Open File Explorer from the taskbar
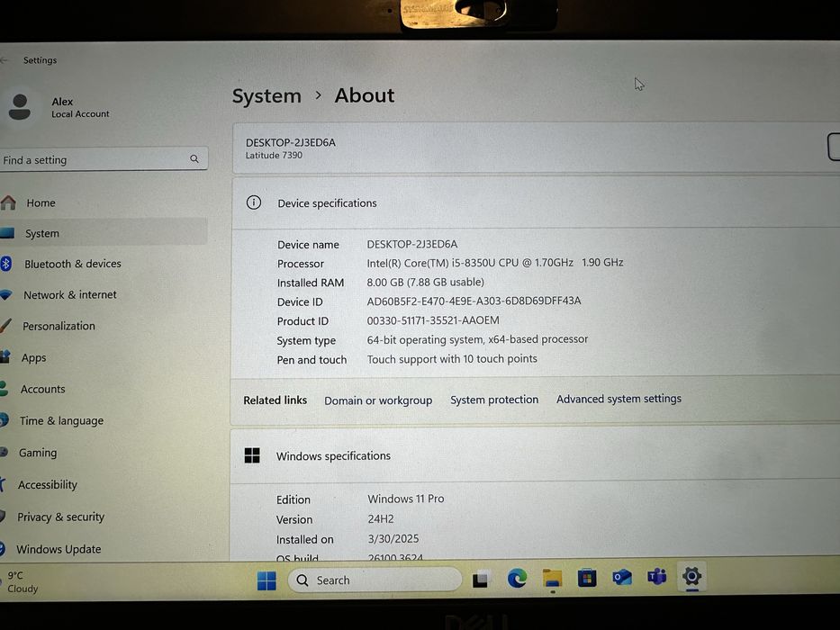The image size is (840, 630). [552, 579]
